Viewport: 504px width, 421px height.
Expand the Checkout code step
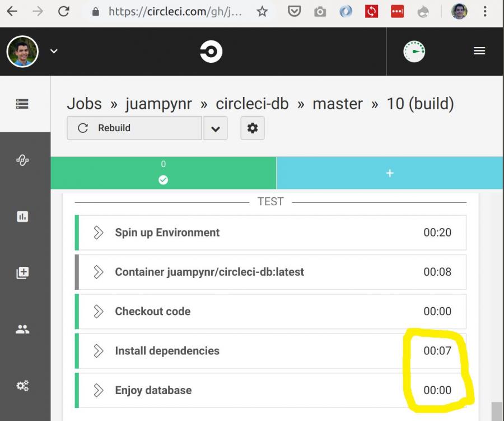270,312
